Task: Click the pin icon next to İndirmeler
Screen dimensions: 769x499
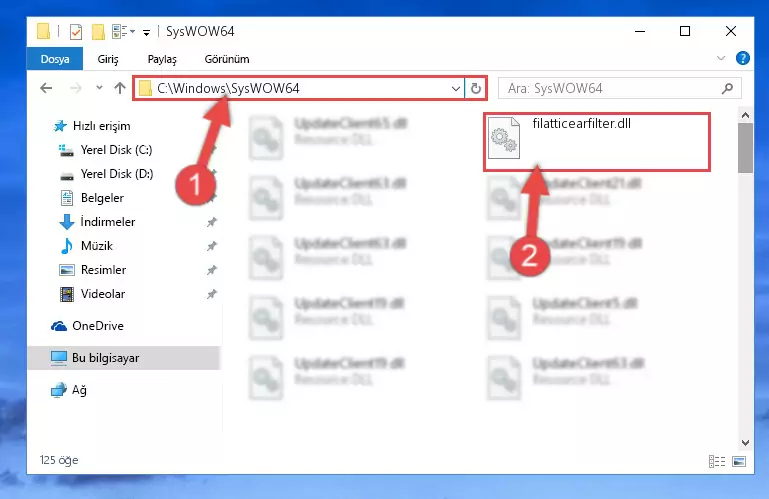Action: (x=212, y=222)
